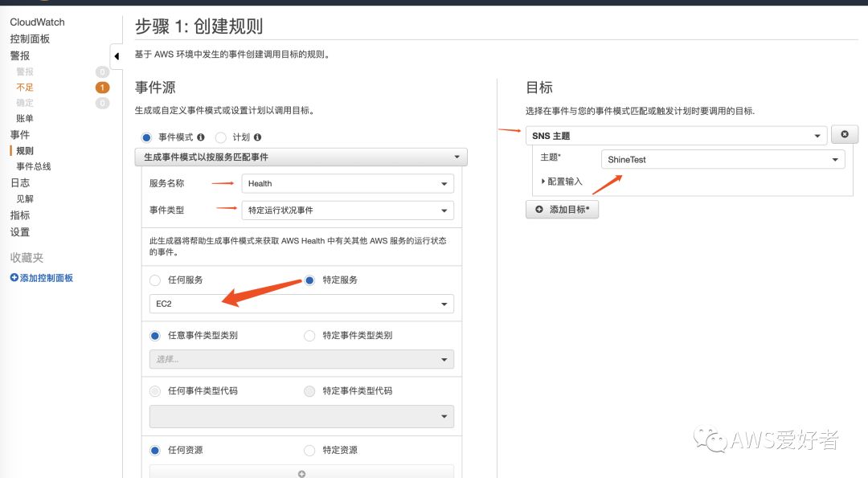Open the SNS 主题 target type dropdown
The image size is (868, 478).
tap(677, 136)
